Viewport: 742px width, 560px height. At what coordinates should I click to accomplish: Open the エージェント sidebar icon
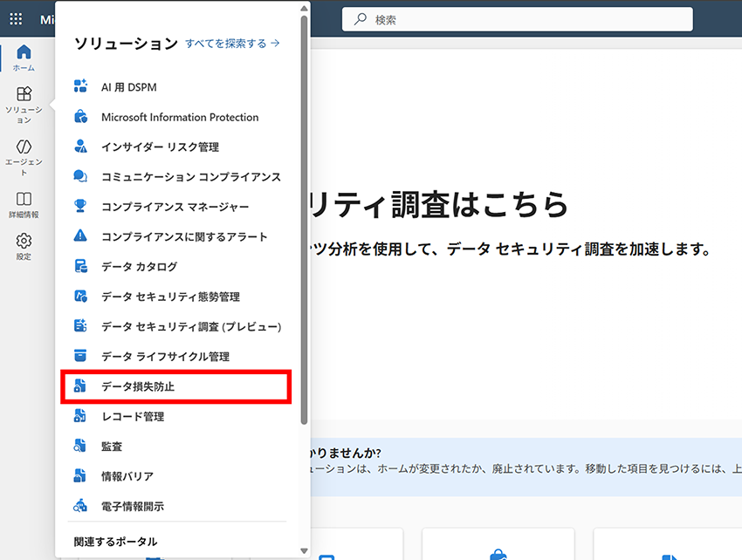[x=24, y=147]
